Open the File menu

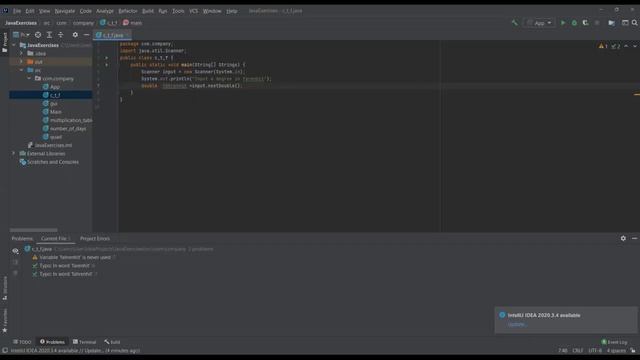click(17, 11)
